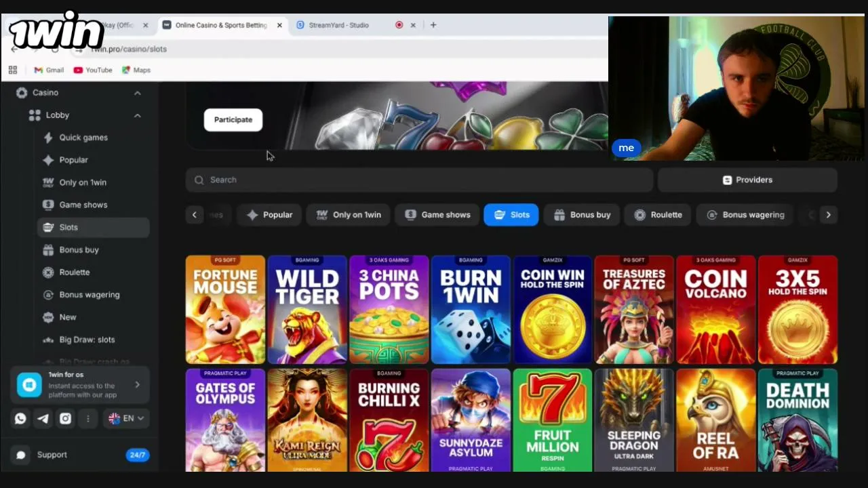
Task: Show previous category chips with left arrow
Action: tap(194, 215)
